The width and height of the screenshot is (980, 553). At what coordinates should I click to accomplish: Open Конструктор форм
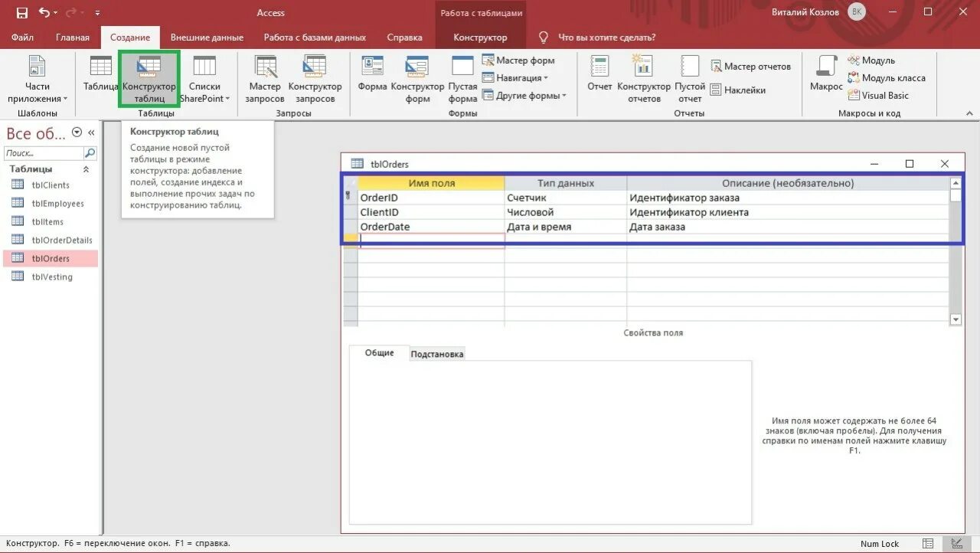[x=417, y=80]
